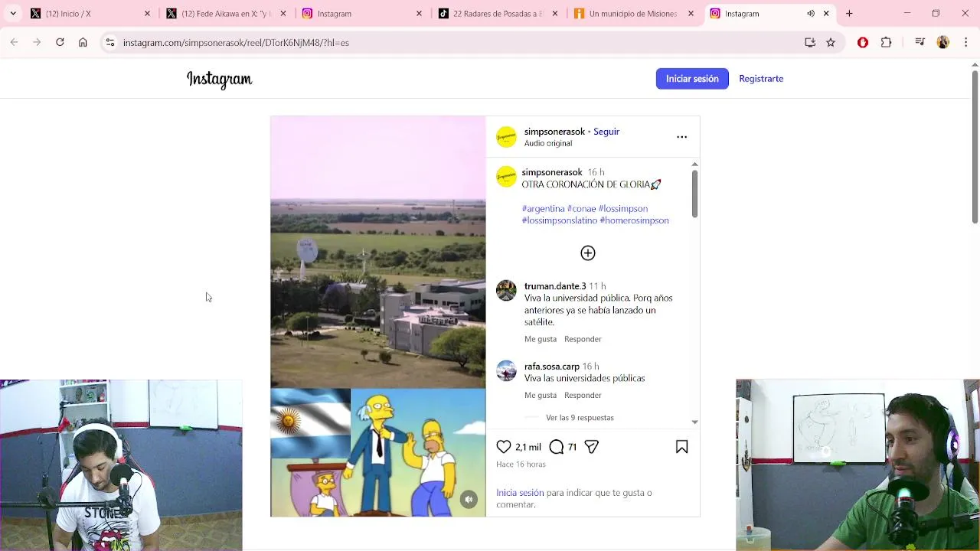The width and height of the screenshot is (980, 551).
Task: Open the #lossimpson hashtag
Action: pos(623,208)
